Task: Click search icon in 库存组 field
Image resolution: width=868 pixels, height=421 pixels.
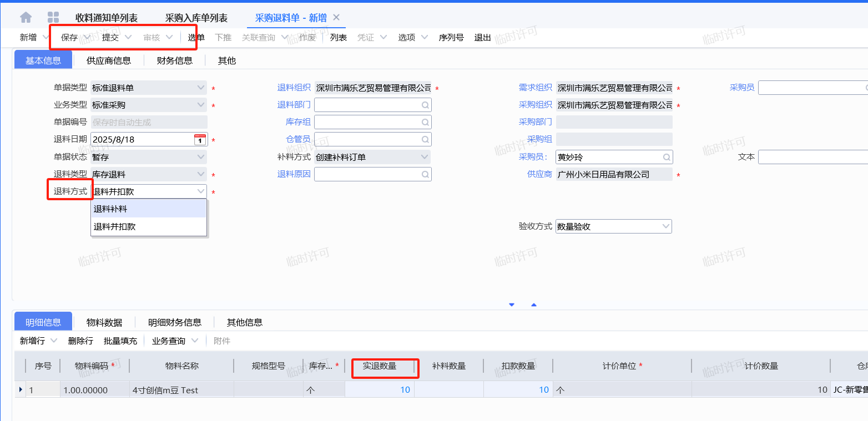Action: [x=425, y=123]
